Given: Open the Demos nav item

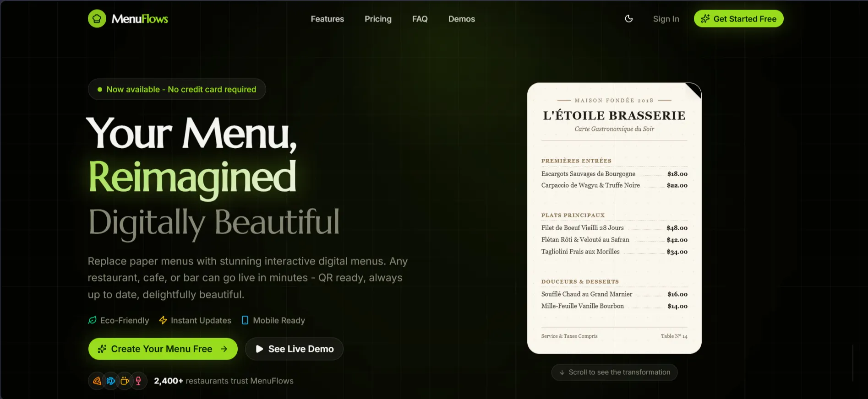Looking at the screenshot, I should [461, 19].
